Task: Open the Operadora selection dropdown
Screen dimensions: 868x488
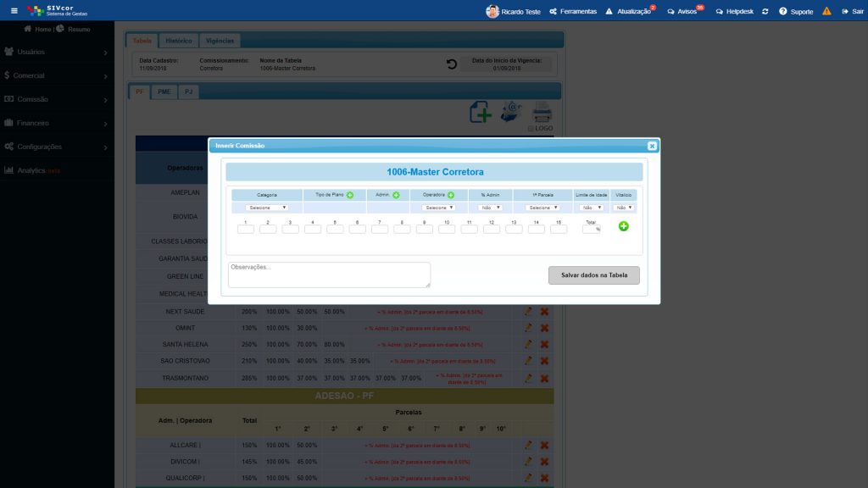Action: tap(438, 208)
